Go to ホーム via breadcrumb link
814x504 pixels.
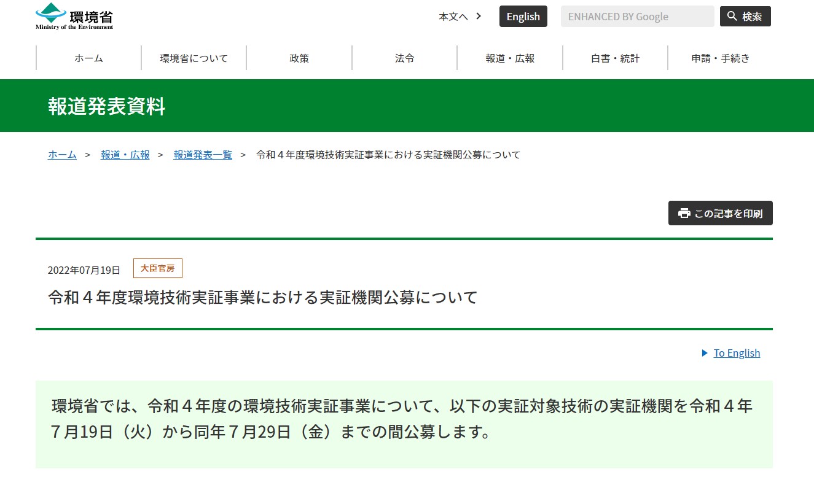[62, 155]
